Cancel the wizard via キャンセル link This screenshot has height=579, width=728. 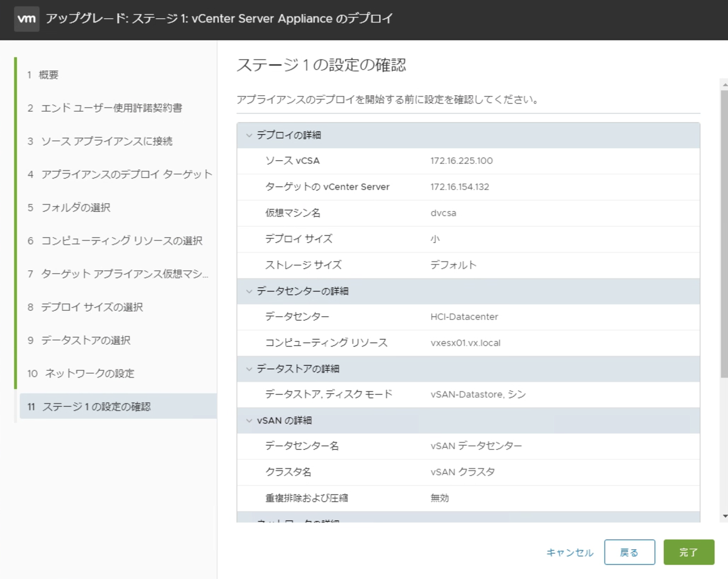pos(569,552)
